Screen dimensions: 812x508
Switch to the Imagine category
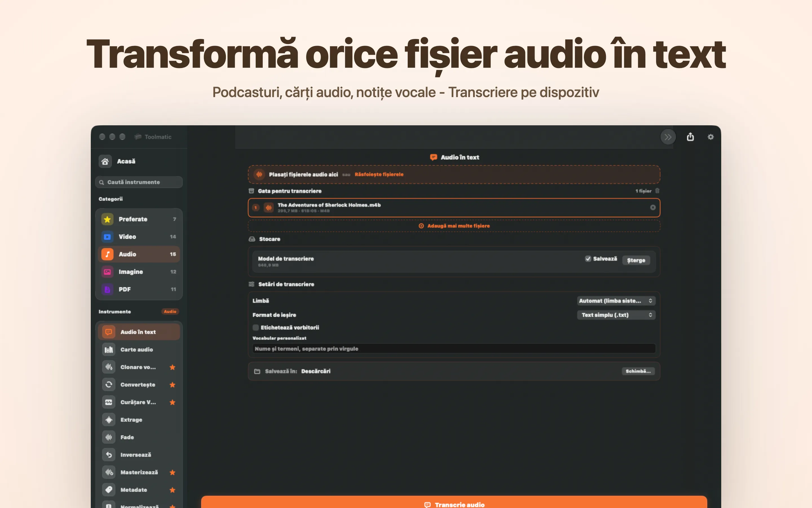coord(139,271)
